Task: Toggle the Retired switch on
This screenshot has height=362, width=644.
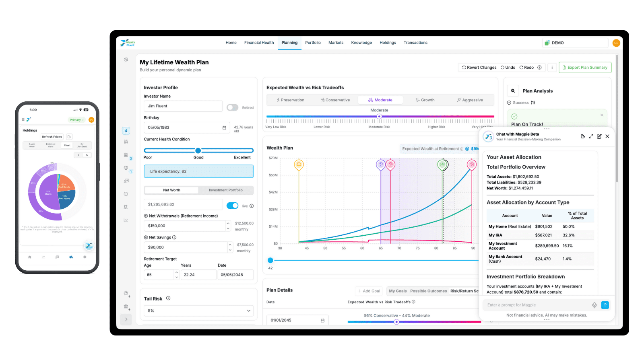Action: pyautogui.click(x=232, y=107)
